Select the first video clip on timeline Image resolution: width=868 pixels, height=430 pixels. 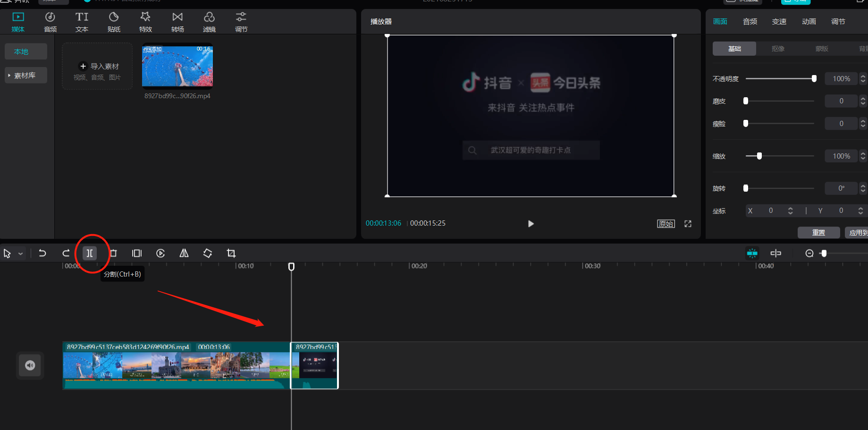click(x=177, y=365)
